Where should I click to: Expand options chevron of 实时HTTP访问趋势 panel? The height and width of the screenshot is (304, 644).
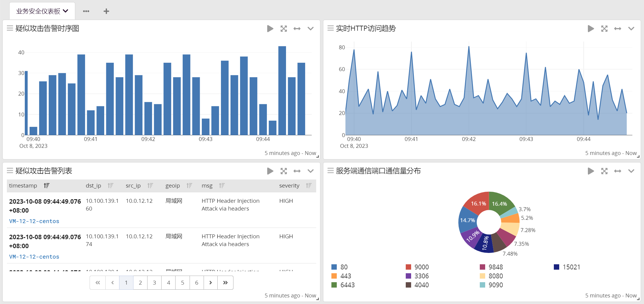631,29
